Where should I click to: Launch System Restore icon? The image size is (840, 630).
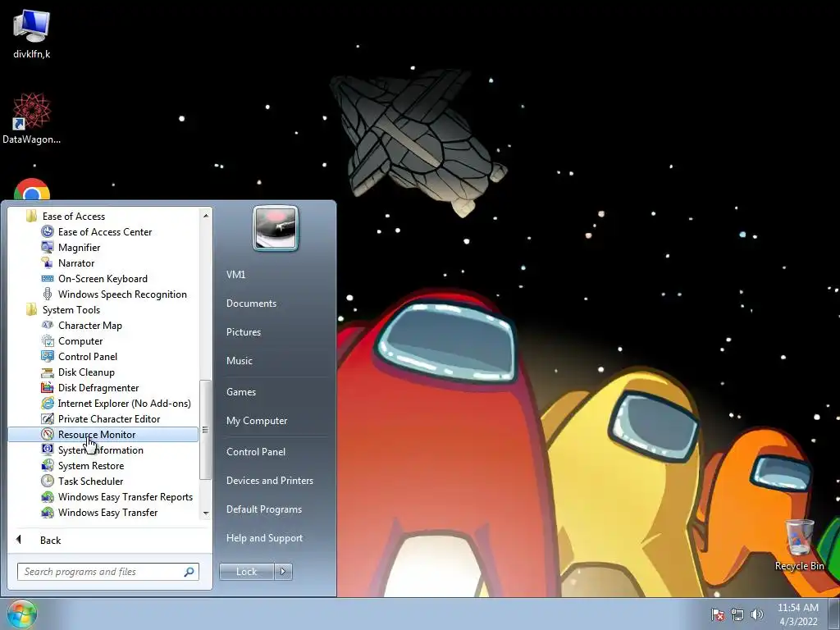(x=48, y=465)
